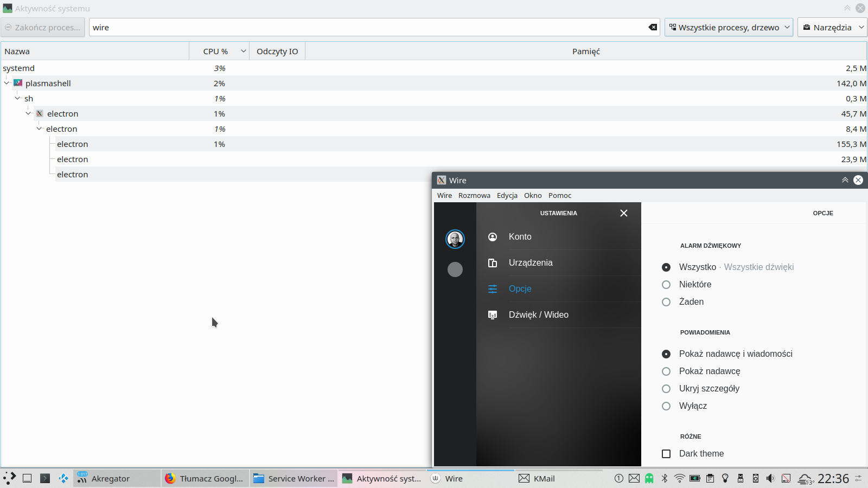This screenshot has width=868, height=488.
Task: Open the Narzędzia dropdown
Action: 832,27
